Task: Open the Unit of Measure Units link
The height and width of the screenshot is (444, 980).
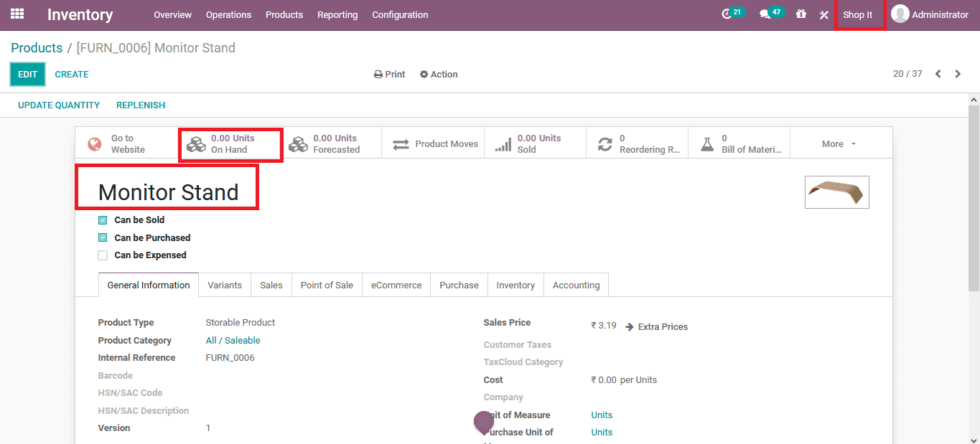Action: click(x=602, y=415)
